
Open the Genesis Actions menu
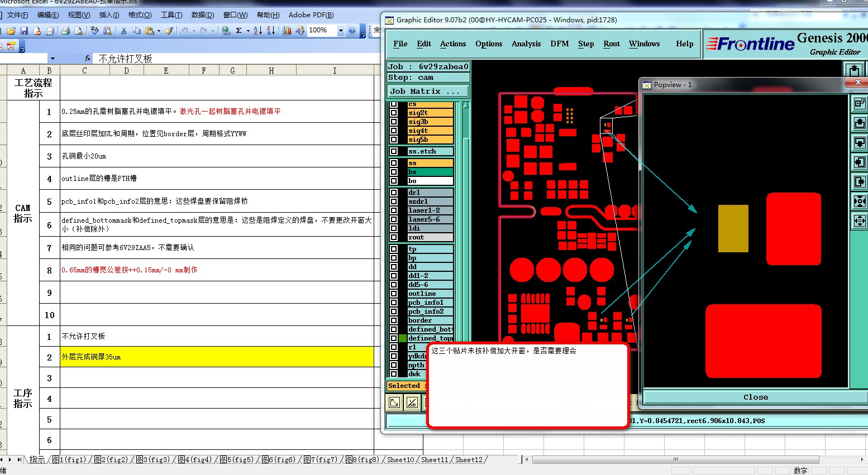pyautogui.click(x=453, y=44)
